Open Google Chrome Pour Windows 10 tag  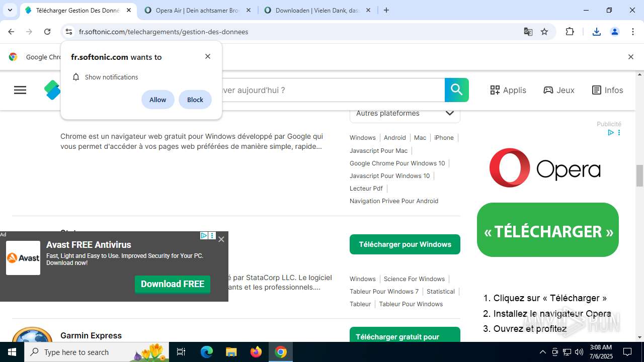click(397, 163)
